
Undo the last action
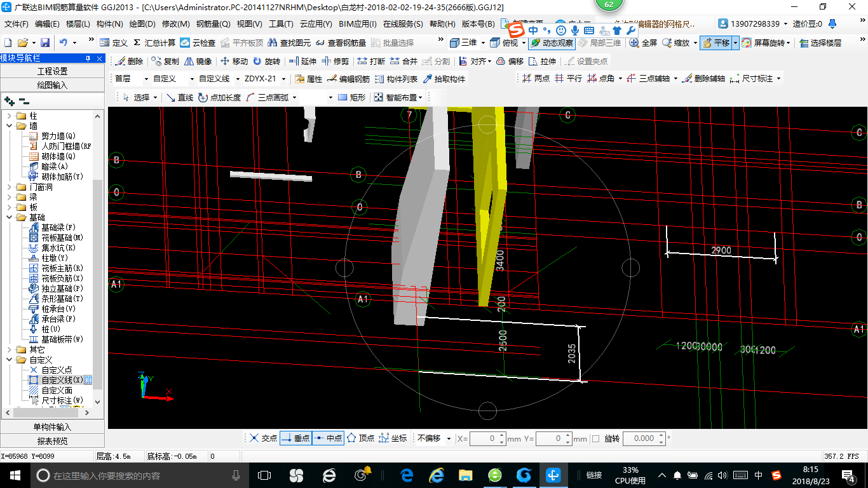click(x=64, y=43)
